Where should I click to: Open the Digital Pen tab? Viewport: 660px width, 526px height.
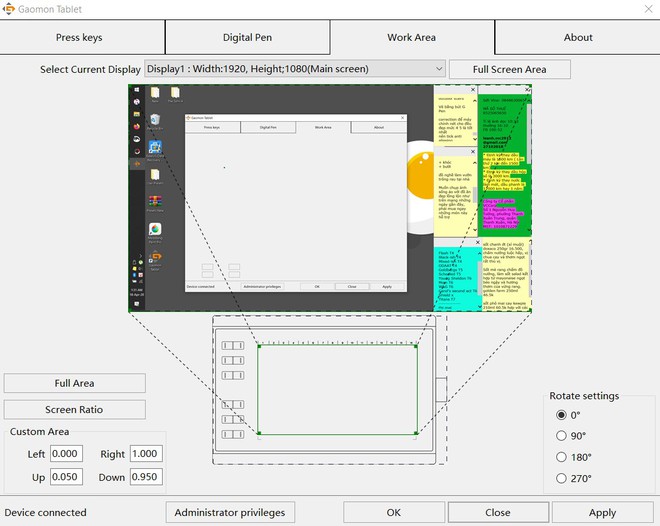247,37
